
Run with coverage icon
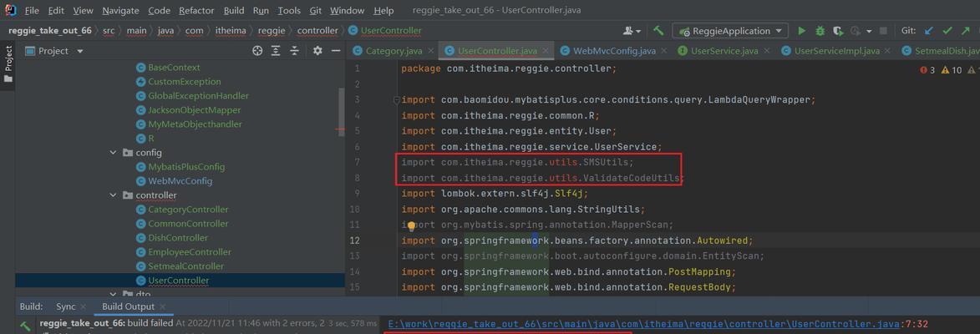[x=837, y=31]
